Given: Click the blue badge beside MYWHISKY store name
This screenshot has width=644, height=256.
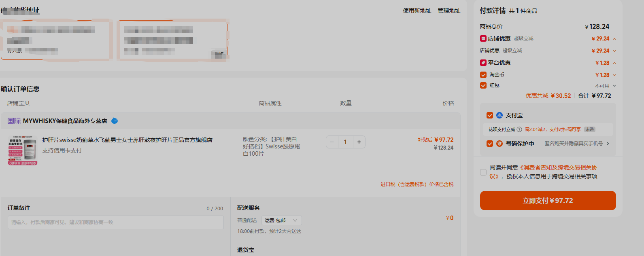Looking at the screenshot, I should point(115,121).
